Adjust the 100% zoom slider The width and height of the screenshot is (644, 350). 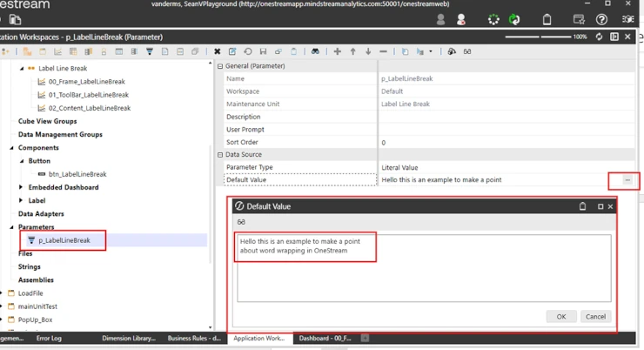(x=539, y=37)
